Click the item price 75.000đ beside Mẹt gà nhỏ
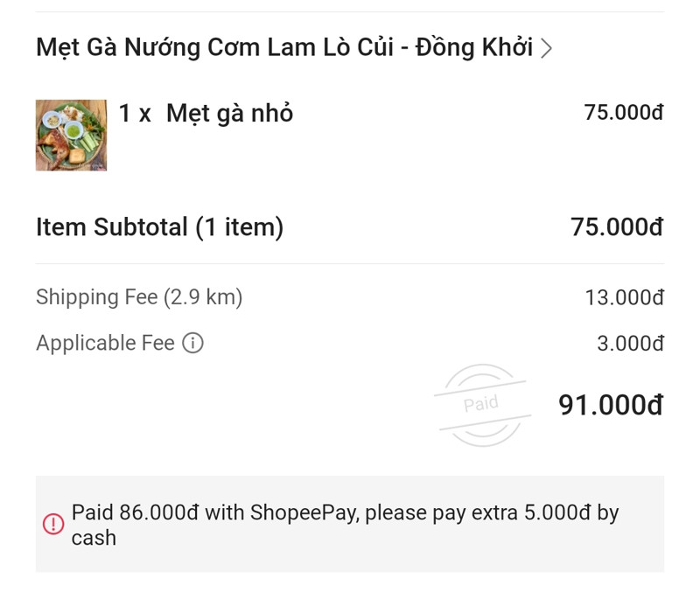 pos(623,113)
